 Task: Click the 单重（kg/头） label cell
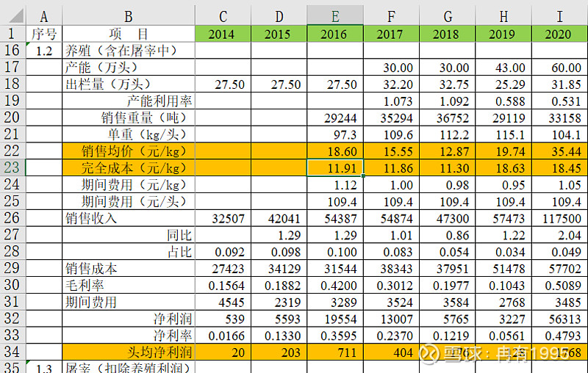129,134
